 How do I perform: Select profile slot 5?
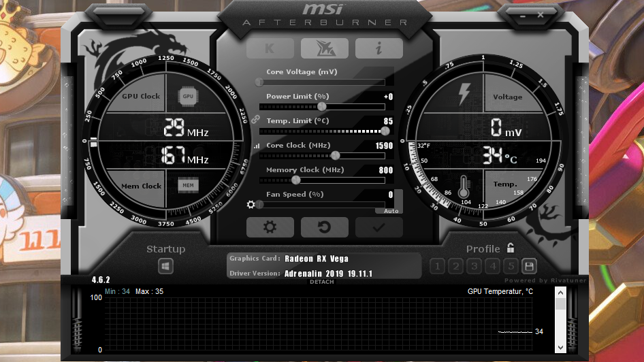pyautogui.click(x=511, y=266)
